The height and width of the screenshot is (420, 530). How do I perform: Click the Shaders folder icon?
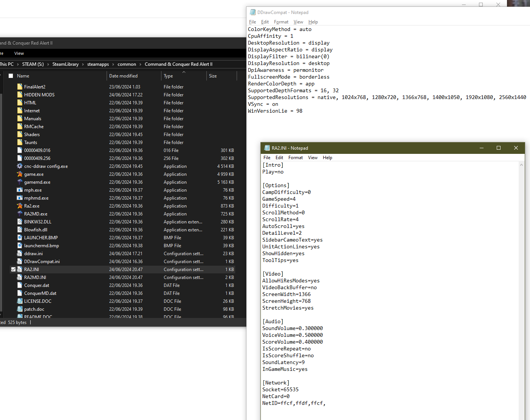point(20,134)
